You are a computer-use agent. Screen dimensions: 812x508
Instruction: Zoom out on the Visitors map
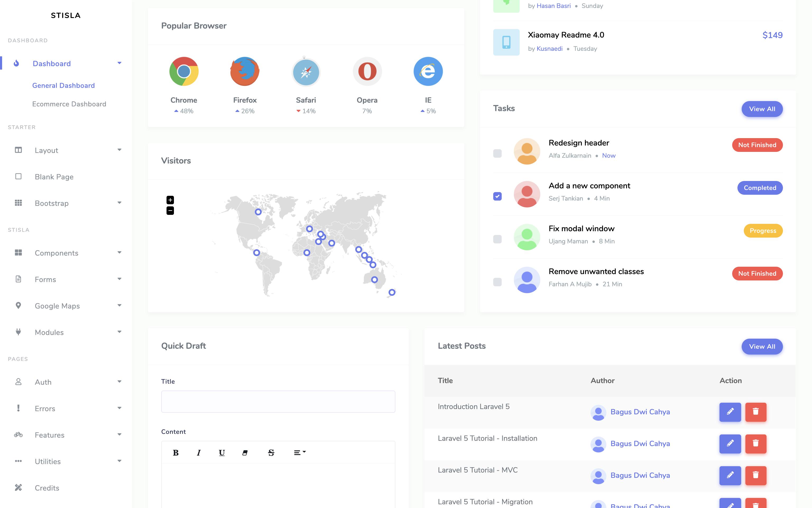(170, 211)
